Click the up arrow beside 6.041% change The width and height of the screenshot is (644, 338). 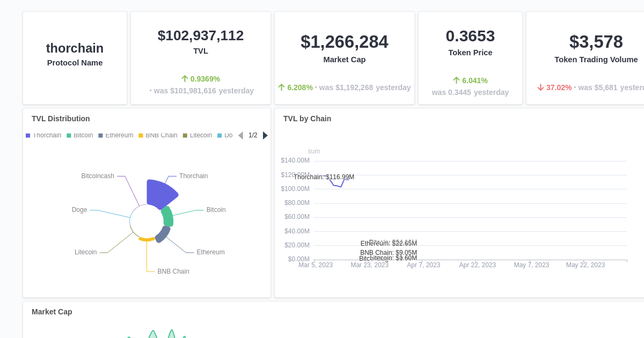[x=457, y=80]
